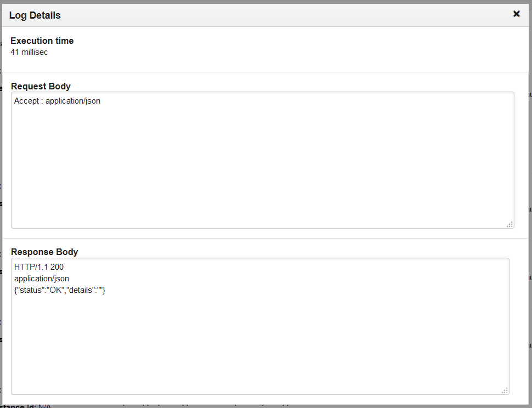
Task: Select the 'Accept : application/json' header line
Action: tap(56, 101)
